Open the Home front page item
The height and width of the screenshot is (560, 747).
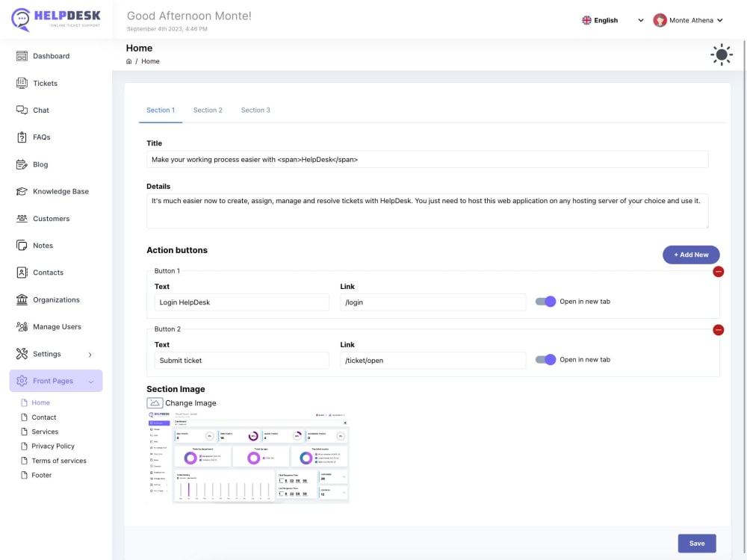(40, 403)
